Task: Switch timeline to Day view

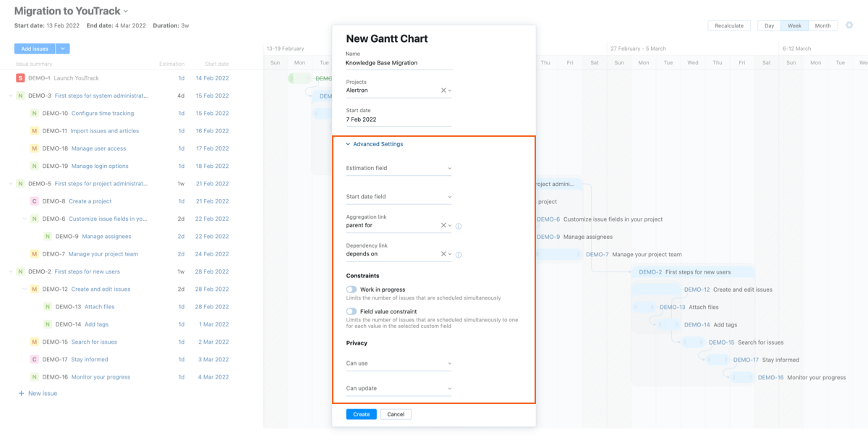Action: pyautogui.click(x=768, y=25)
